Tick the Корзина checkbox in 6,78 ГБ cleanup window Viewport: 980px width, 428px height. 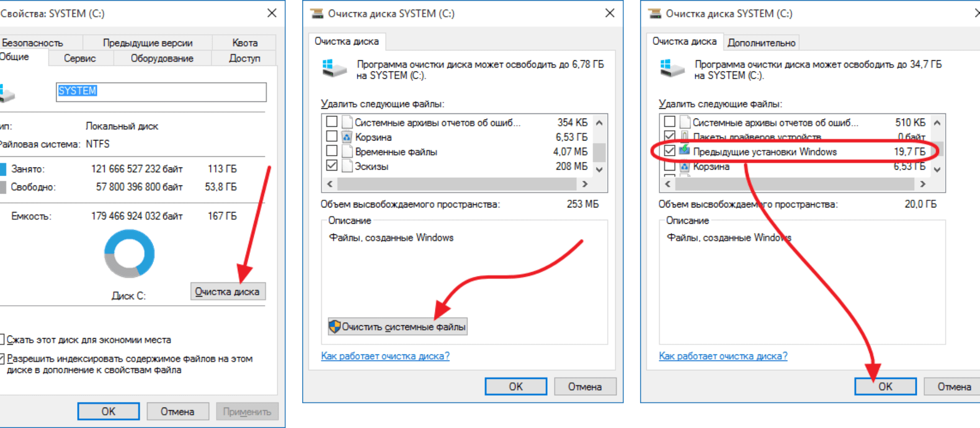332,136
